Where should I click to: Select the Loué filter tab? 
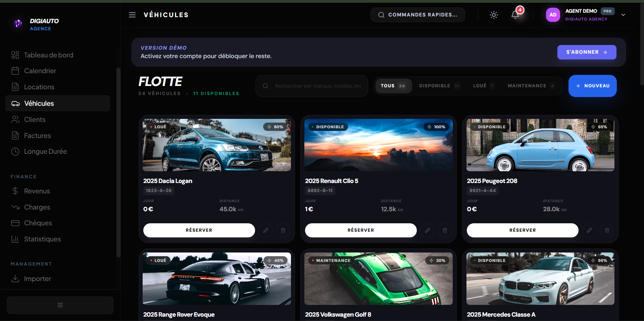484,86
